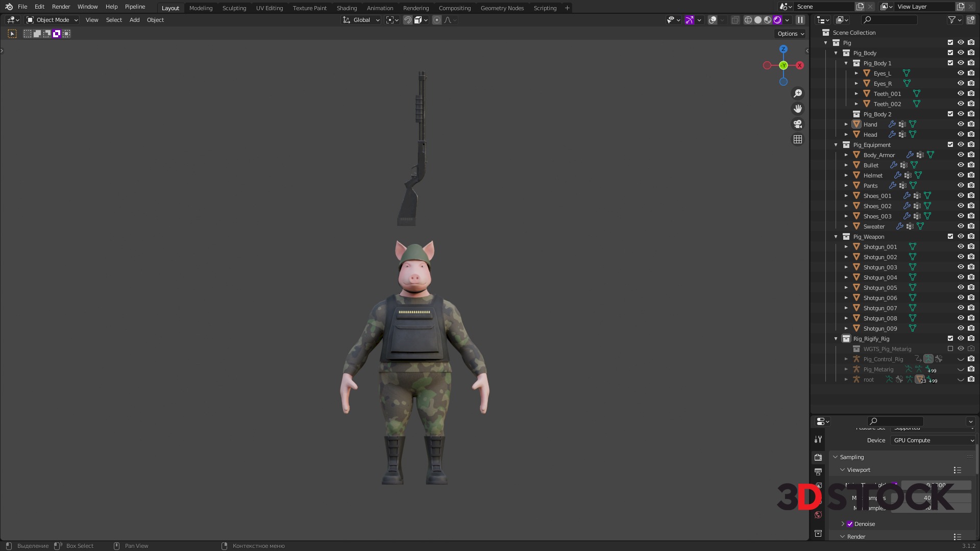This screenshot has width=980, height=551.
Task: Hide Helmet object with eye icon
Action: coord(960,175)
